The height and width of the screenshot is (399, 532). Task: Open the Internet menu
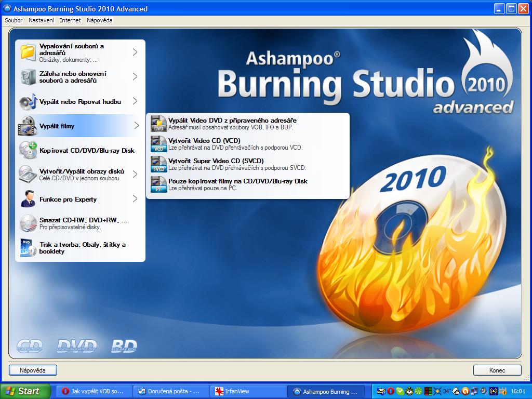pos(70,20)
